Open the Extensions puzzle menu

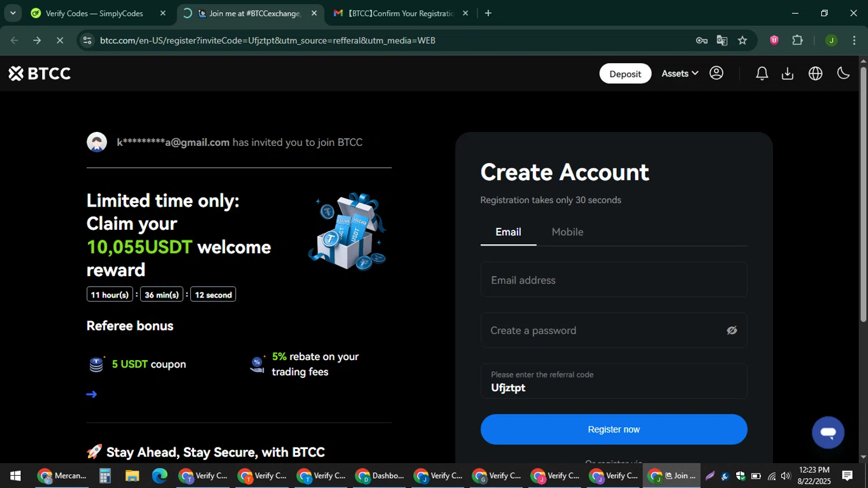pos(797,40)
